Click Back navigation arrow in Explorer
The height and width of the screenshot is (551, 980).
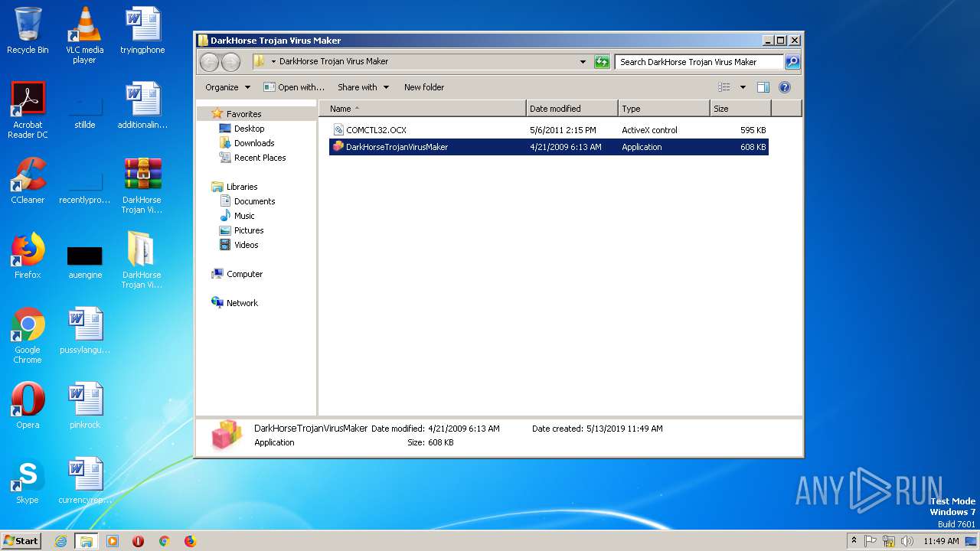209,62
